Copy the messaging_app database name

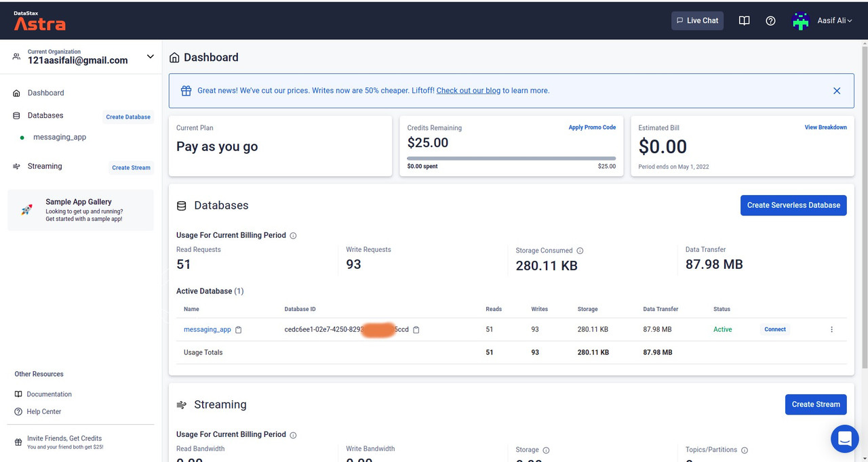pyautogui.click(x=239, y=330)
